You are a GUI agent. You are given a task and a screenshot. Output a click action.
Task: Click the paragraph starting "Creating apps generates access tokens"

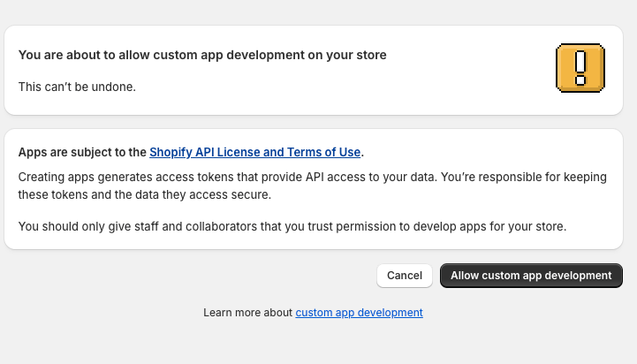click(313, 186)
